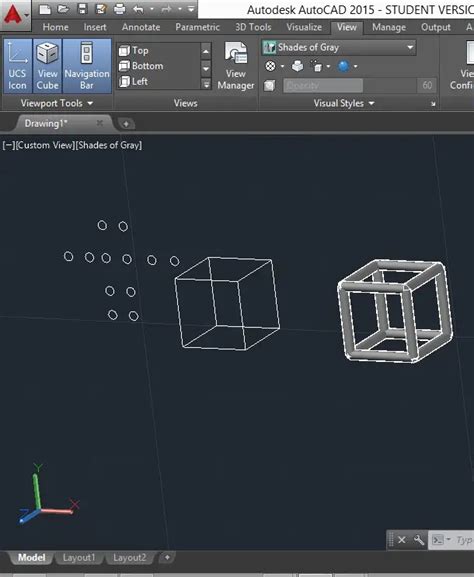This screenshot has width=474, height=577.
Task: Click the command line prompt icon
Action: 438,540
